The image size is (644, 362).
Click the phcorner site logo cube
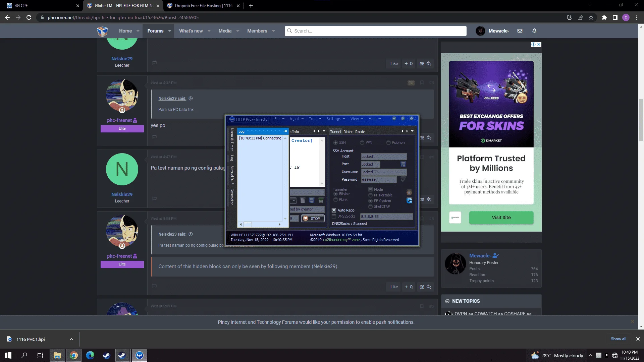click(x=102, y=31)
